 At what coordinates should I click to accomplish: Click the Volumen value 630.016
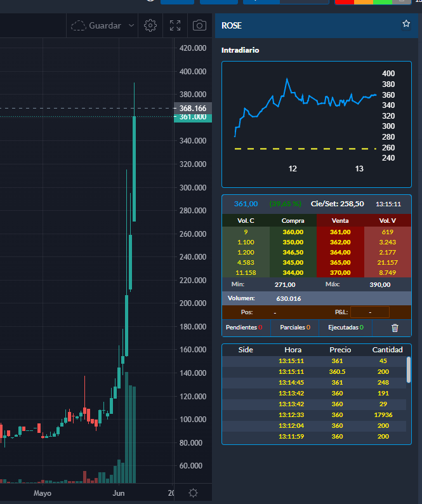click(x=289, y=298)
